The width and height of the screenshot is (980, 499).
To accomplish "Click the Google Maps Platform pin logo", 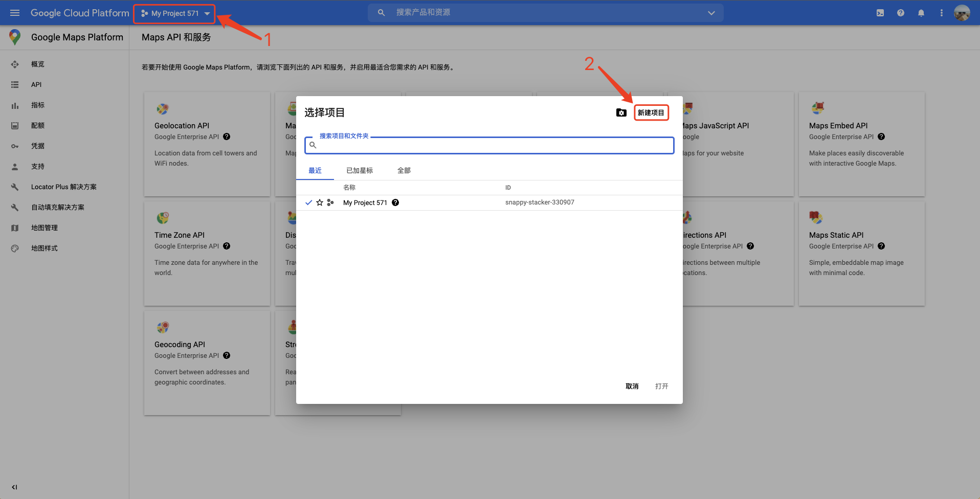I will pyautogui.click(x=15, y=37).
